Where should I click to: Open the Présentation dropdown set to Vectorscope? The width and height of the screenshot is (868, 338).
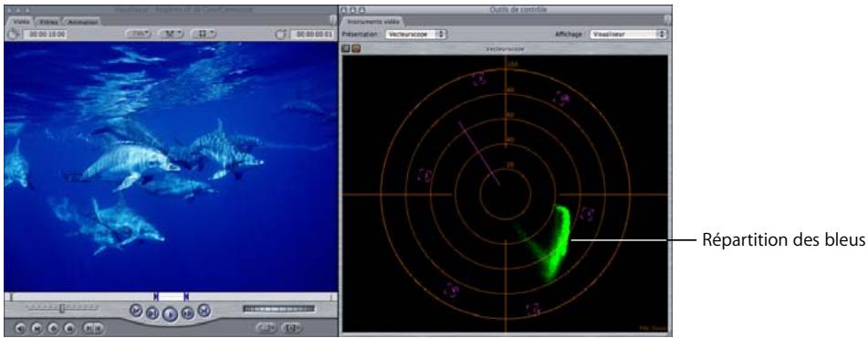(415, 34)
